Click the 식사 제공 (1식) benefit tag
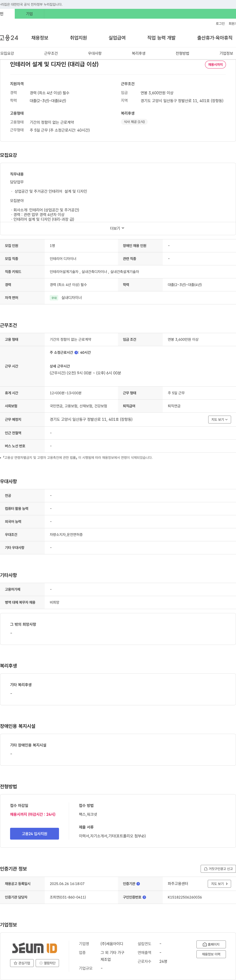 tap(134, 122)
